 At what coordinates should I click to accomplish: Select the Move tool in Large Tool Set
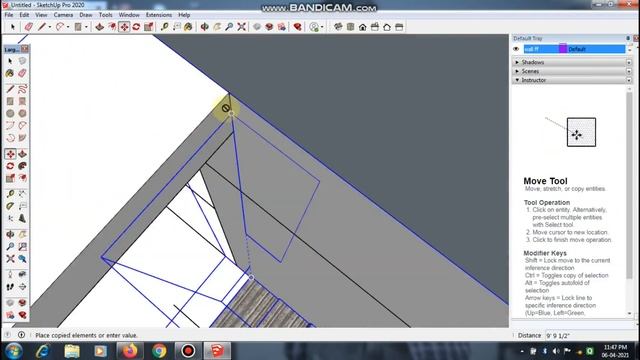[x=10, y=154]
